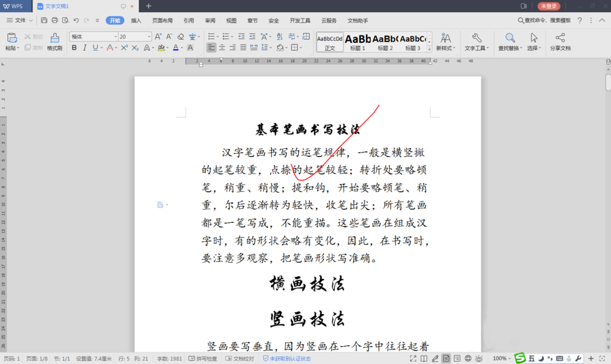The width and height of the screenshot is (611, 364).
Task: Toggle distributed alignment
Action: point(254,48)
